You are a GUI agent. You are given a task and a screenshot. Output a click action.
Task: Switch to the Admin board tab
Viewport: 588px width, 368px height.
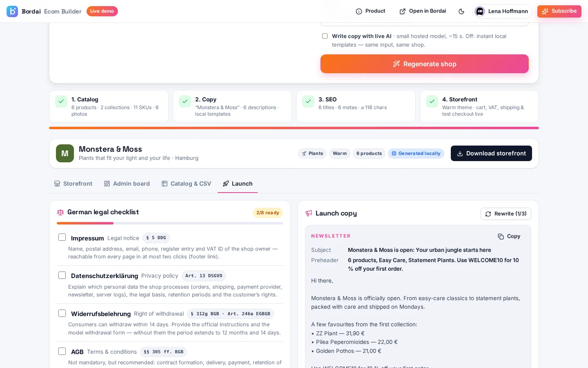tap(127, 184)
